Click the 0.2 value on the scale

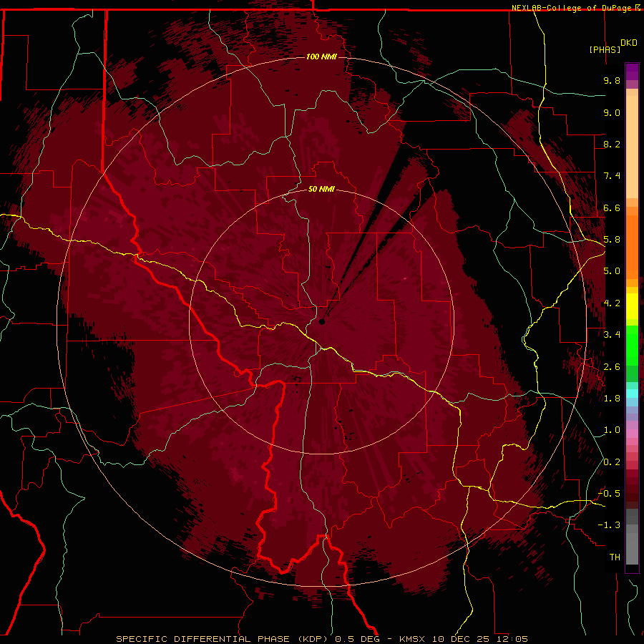tap(612, 462)
